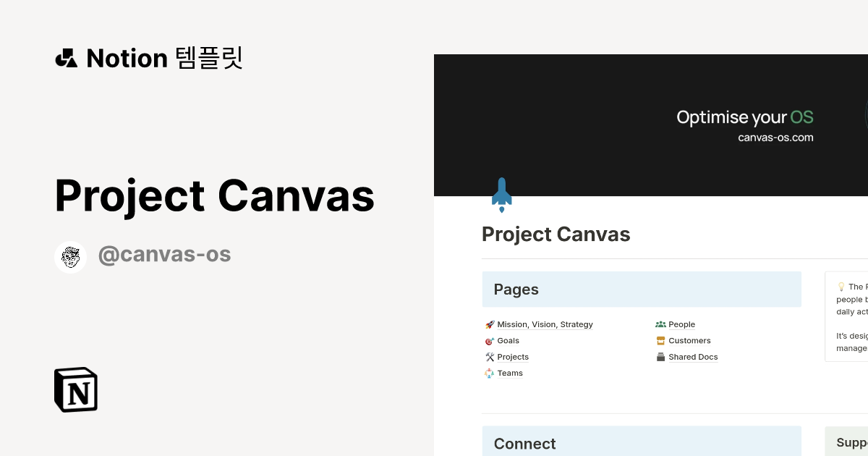The height and width of the screenshot is (456, 868).
Task: Open the Goals page link
Action: coord(508,340)
